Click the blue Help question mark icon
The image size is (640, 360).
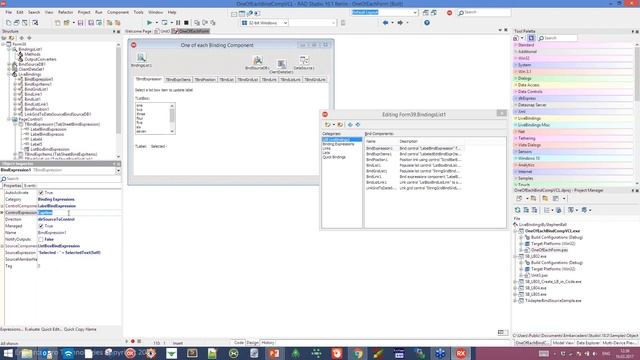[x=427, y=23]
